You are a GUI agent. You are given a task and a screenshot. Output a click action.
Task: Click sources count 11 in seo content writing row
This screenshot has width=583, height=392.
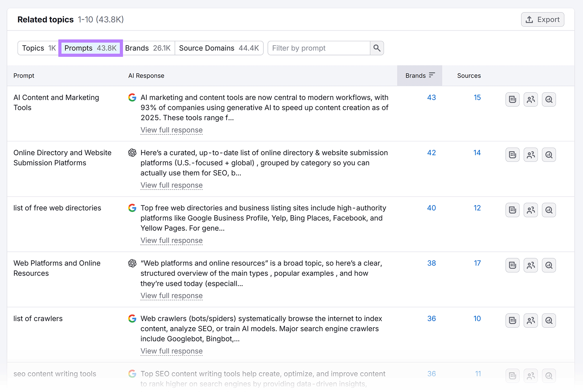478,374
